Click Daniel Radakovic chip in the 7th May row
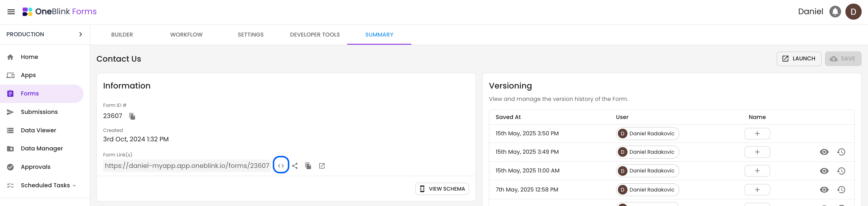 point(647,190)
